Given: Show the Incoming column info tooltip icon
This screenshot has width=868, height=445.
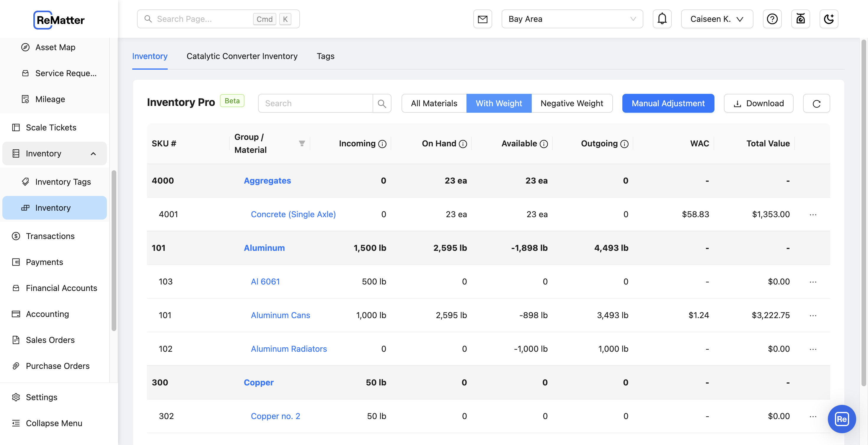Looking at the screenshot, I should (x=382, y=144).
